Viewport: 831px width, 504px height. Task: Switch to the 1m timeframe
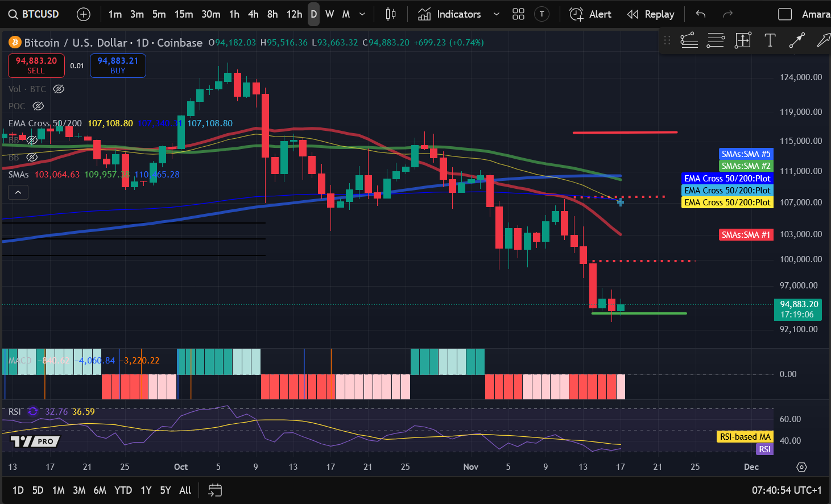[x=115, y=14]
